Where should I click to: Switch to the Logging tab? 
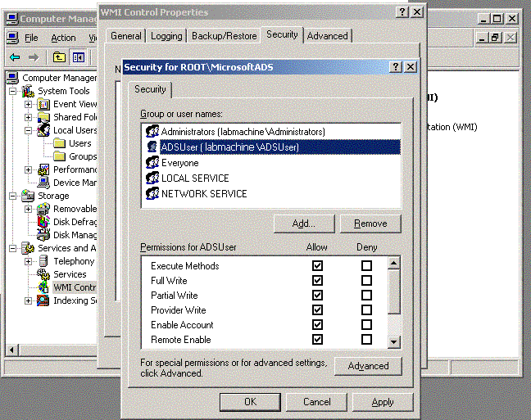[x=166, y=36]
